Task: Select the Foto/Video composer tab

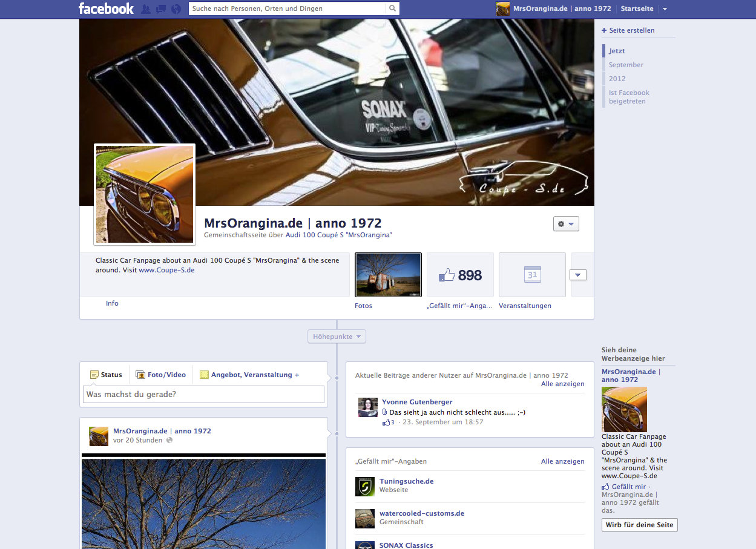Action: click(x=160, y=375)
